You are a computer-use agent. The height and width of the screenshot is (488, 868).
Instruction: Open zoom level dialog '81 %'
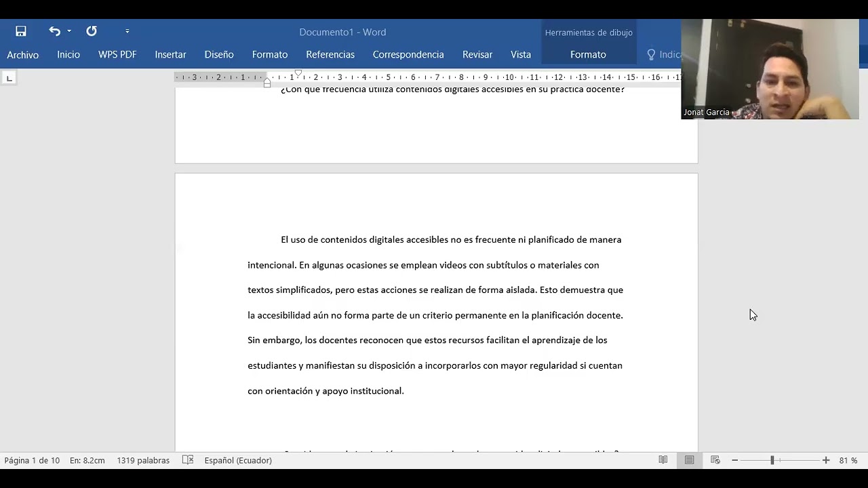(x=848, y=460)
